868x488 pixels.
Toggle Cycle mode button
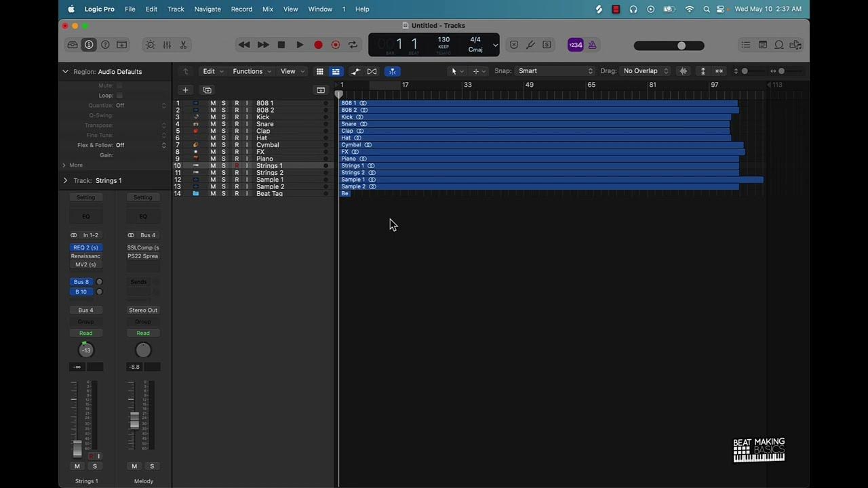[353, 45]
